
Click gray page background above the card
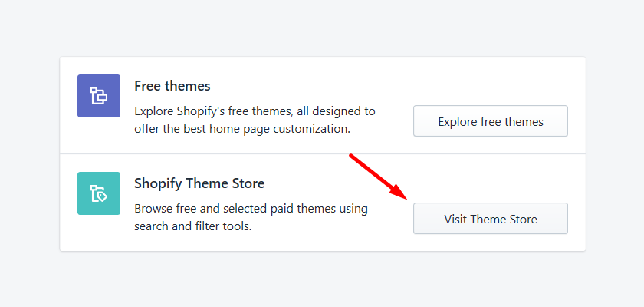pos(322,28)
